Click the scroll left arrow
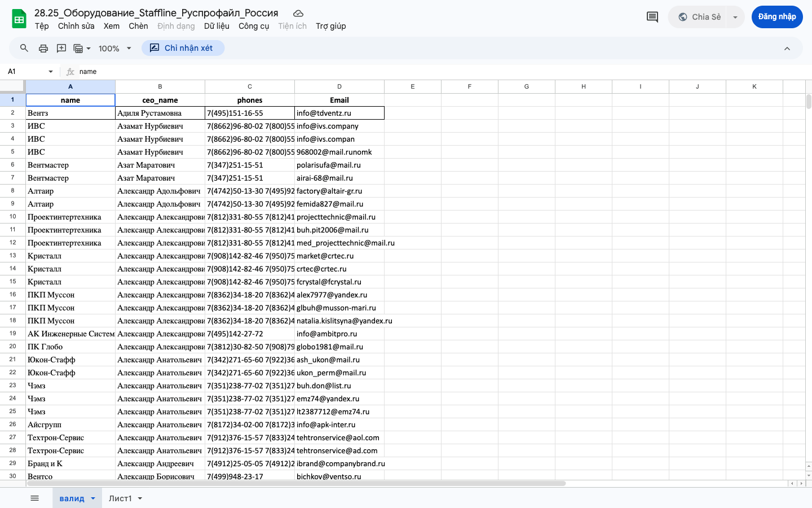 [x=792, y=484]
